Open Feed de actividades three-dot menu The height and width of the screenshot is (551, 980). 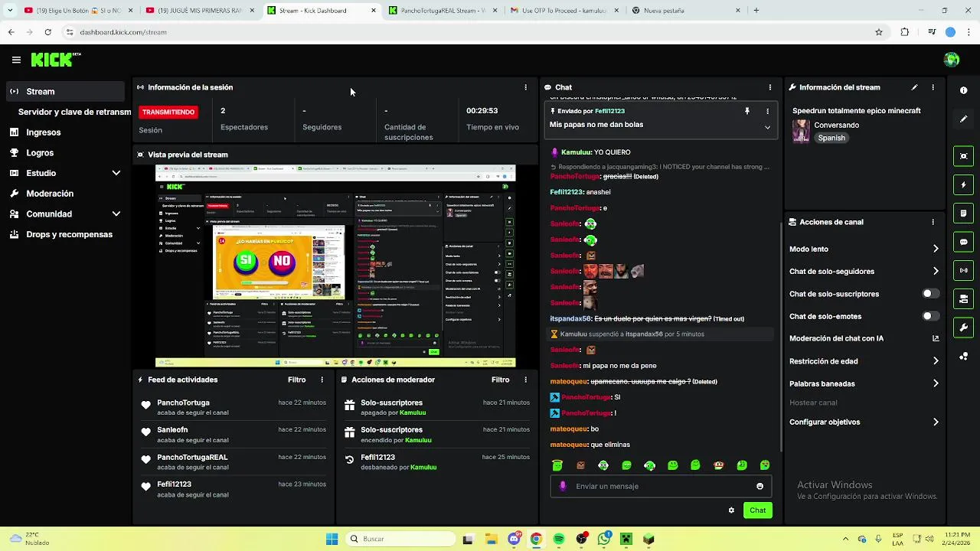click(x=322, y=380)
